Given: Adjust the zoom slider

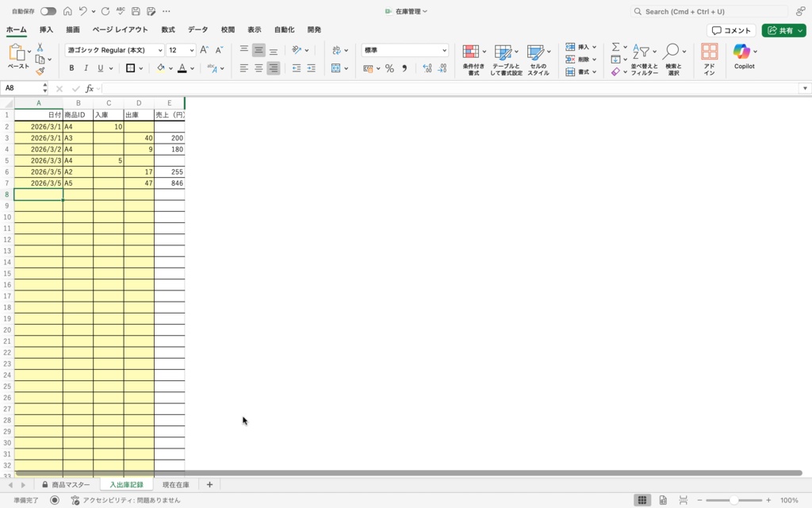Looking at the screenshot, I should point(733,500).
